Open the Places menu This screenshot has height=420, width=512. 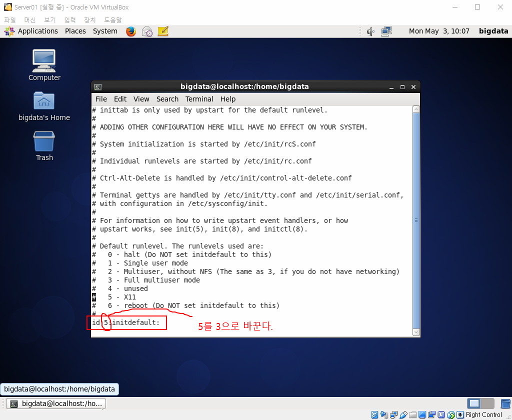pos(75,31)
